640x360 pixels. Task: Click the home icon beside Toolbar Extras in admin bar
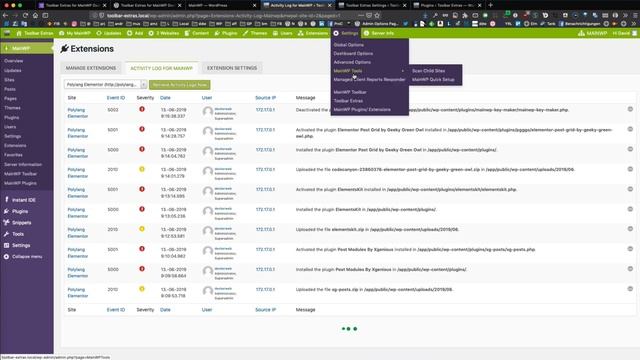tap(19, 33)
